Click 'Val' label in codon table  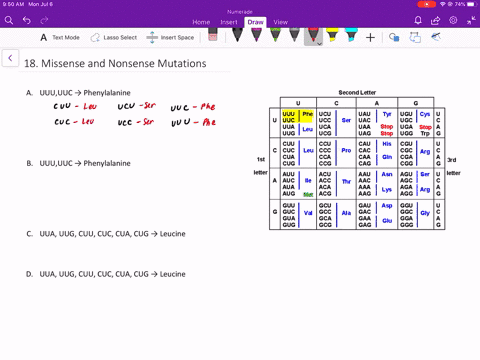tap(308, 213)
